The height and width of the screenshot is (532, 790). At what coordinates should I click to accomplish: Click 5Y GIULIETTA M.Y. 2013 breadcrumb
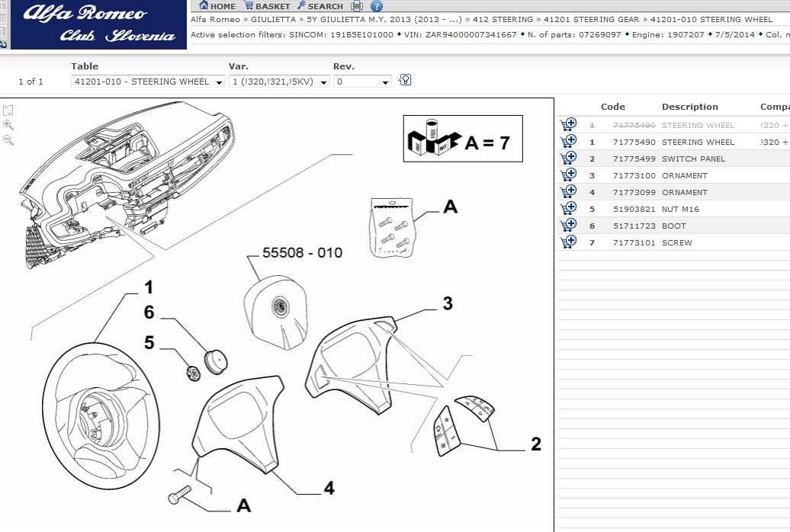[384, 20]
